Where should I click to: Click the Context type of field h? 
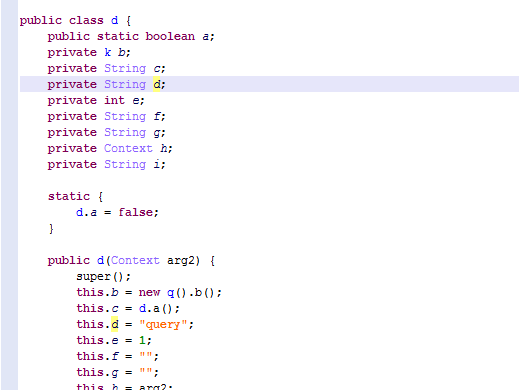(x=128, y=148)
